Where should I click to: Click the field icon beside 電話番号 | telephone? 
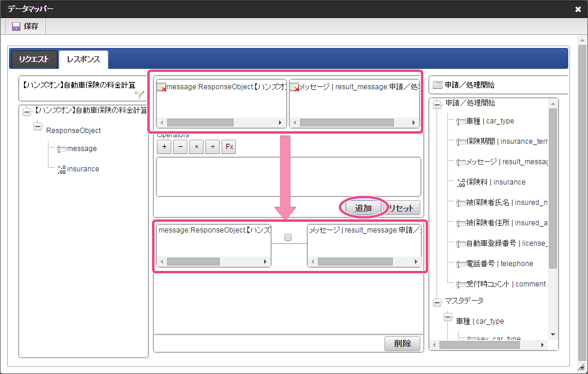pyautogui.click(x=461, y=264)
